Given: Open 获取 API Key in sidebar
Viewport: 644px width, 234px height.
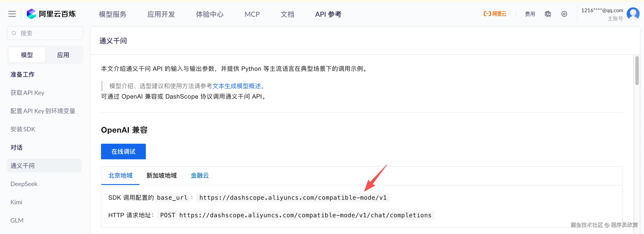Looking at the screenshot, I should point(28,93).
